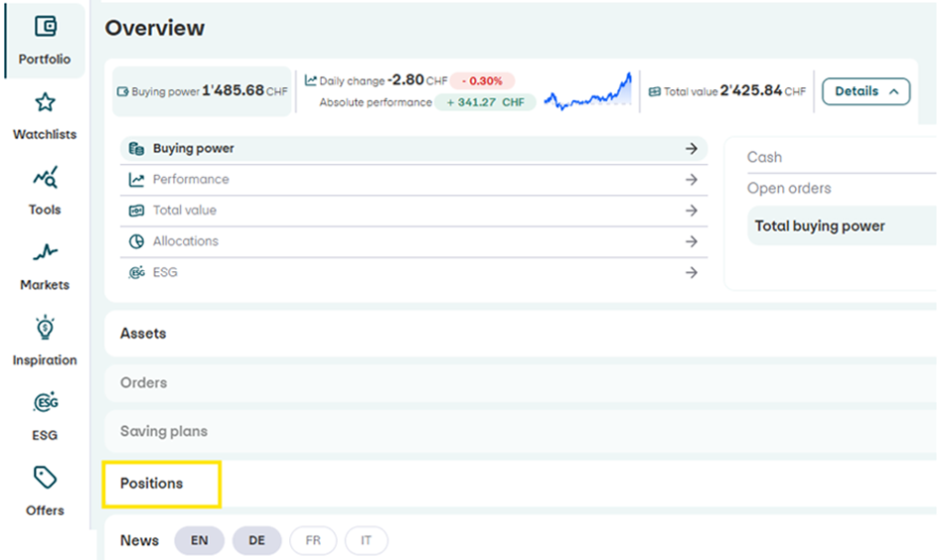Viewport: 946px width, 560px height.
Task: Open ESG leaf icon in sidebar
Action: click(x=45, y=402)
